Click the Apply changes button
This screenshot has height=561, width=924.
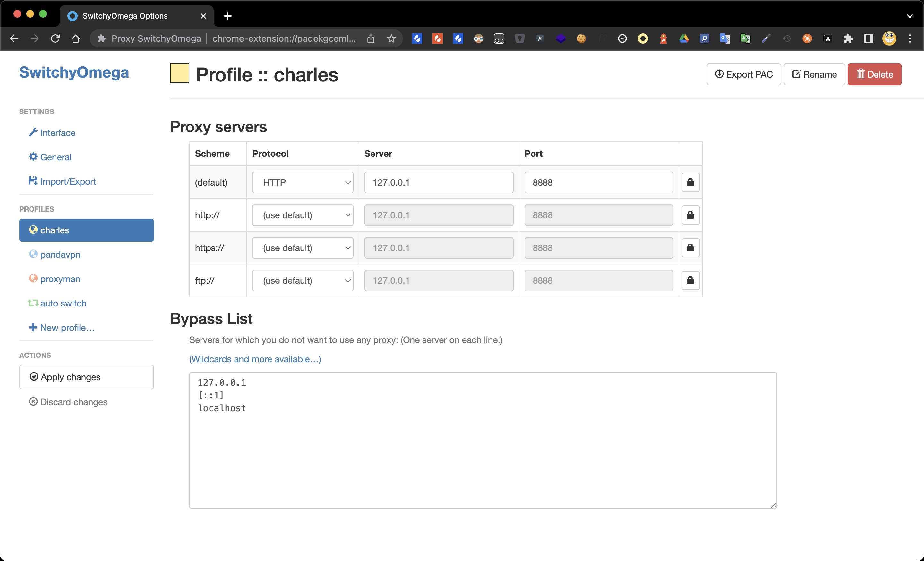click(86, 377)
